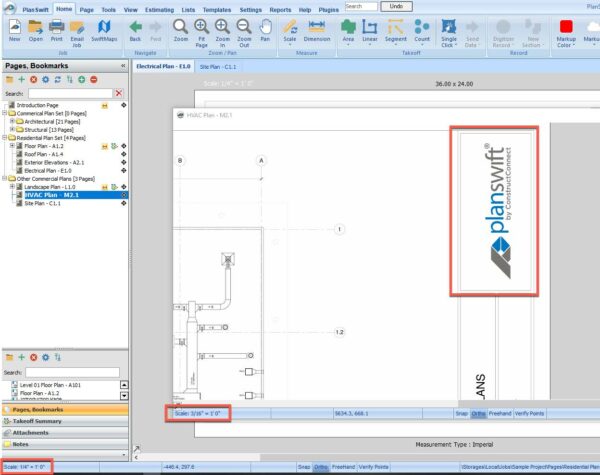This screenshot has height=475, width=600.
Task: Click the Print icon in ribbon
Action: (57, 30)
